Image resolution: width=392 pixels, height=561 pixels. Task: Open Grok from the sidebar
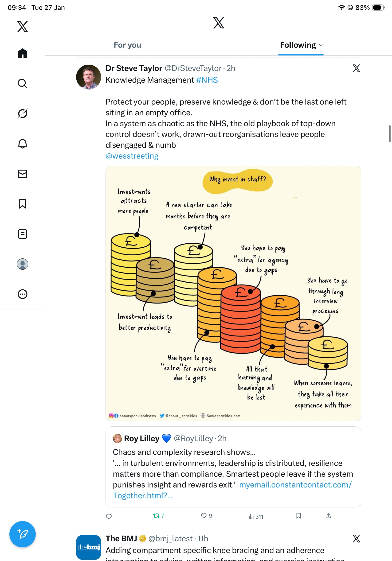23,113
